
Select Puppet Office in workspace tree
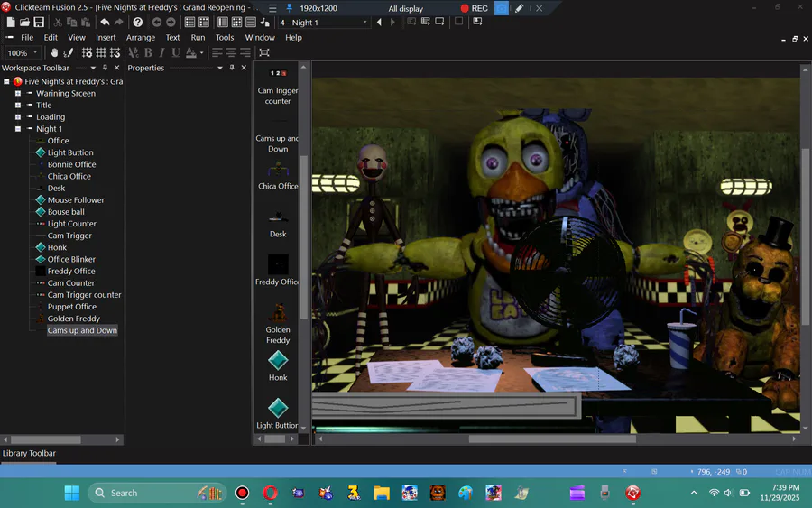pos(72,307)
